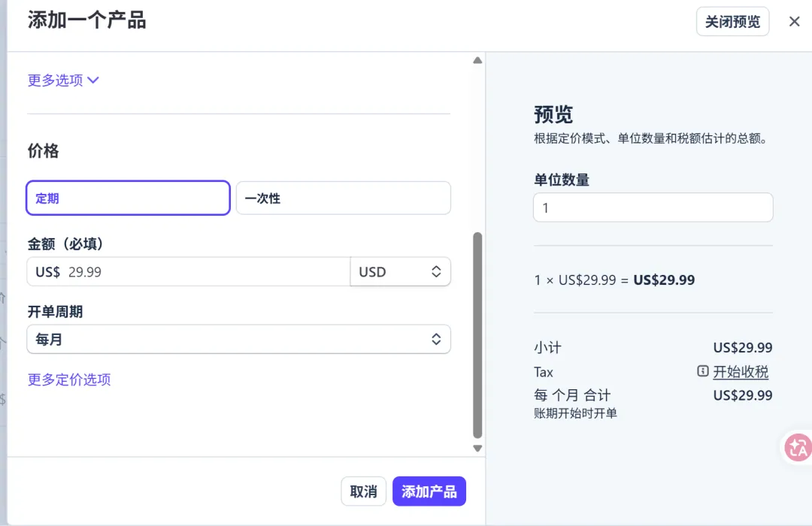Click the 取消 button

pos(363,491)
